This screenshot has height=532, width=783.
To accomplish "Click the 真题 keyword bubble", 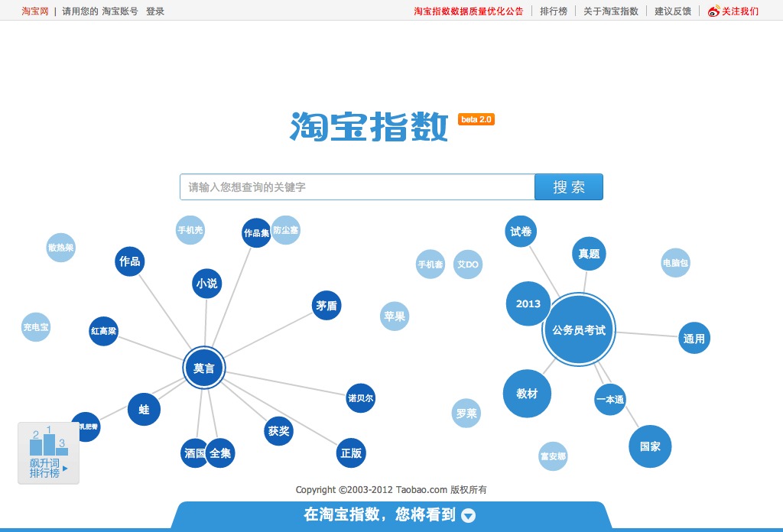I will tap(589, 254).
